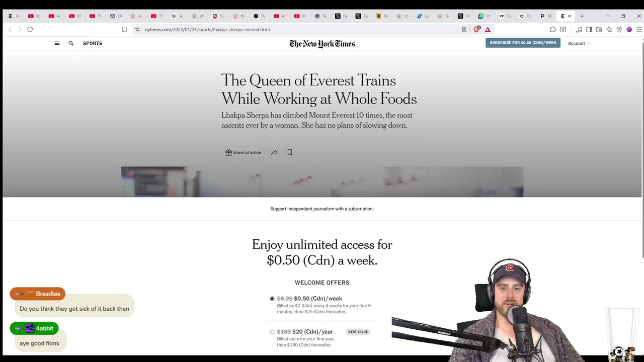Image resolution: width=644 pixels, height=362 pixels.
Task: Open the Leo AI sparkle icon
Action: click(x=609, y=30)
